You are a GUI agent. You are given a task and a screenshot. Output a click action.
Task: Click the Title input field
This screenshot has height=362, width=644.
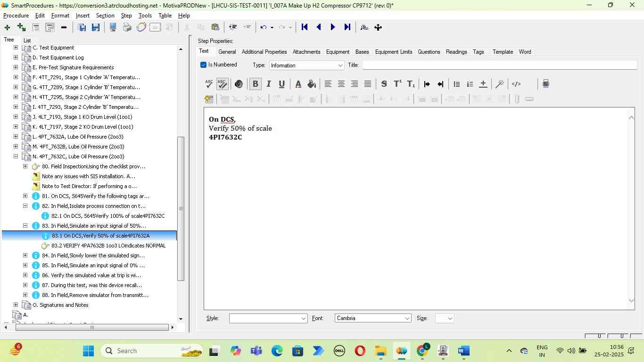[x=500, y=65]
